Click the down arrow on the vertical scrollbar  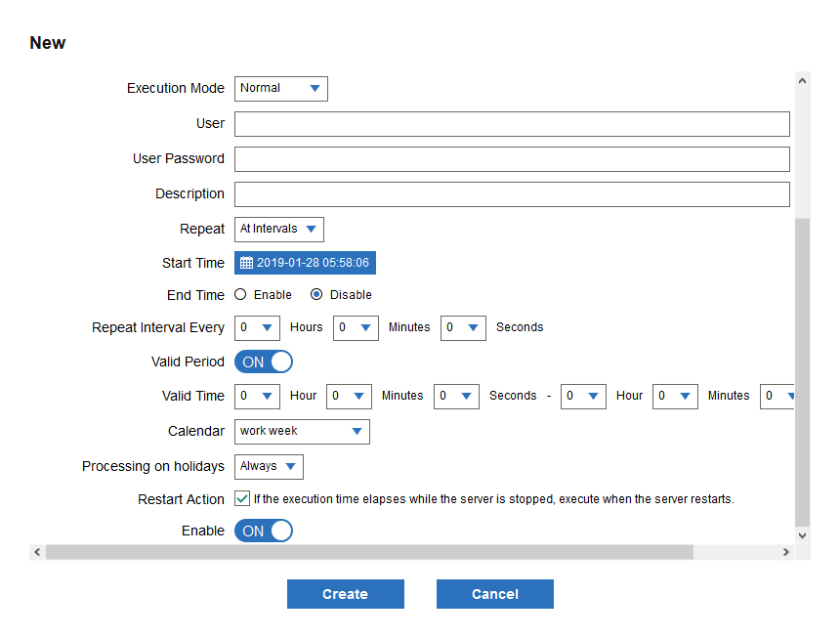coord(802,535)
